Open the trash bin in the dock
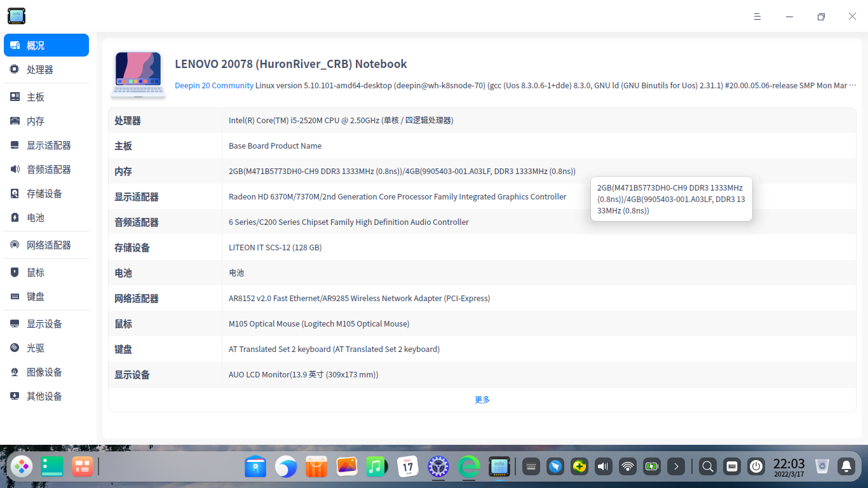The width and height of the screenshot is (868, 488). 822,466
